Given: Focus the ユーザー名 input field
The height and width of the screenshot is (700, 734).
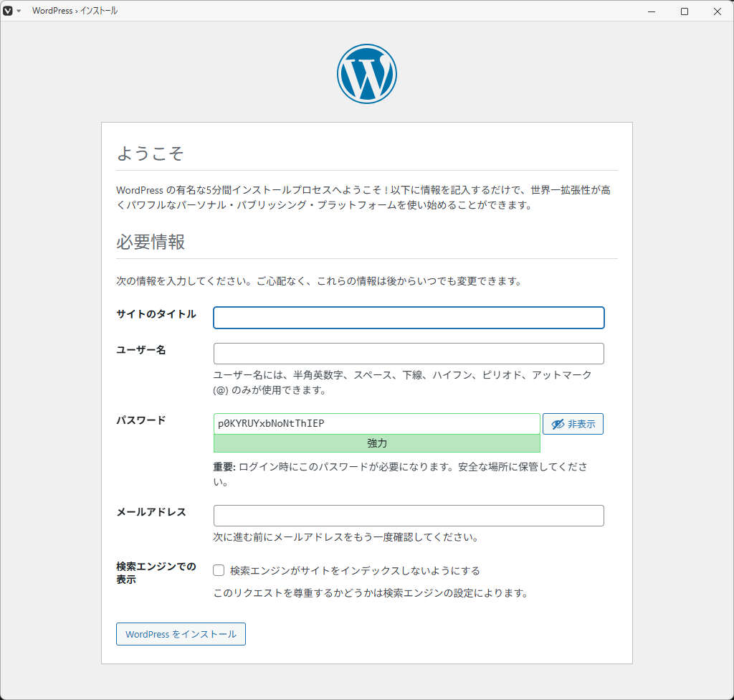Looking at the screenshot, I should point(409,354).
